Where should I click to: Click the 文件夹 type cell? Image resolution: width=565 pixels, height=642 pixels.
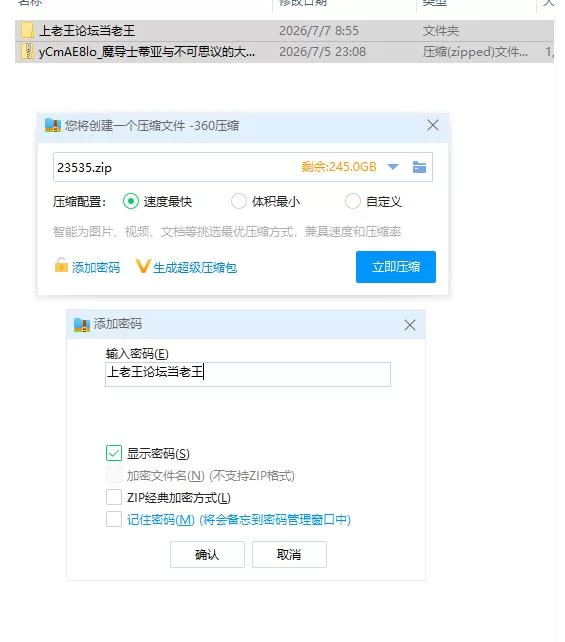click(x=441, y=31)
